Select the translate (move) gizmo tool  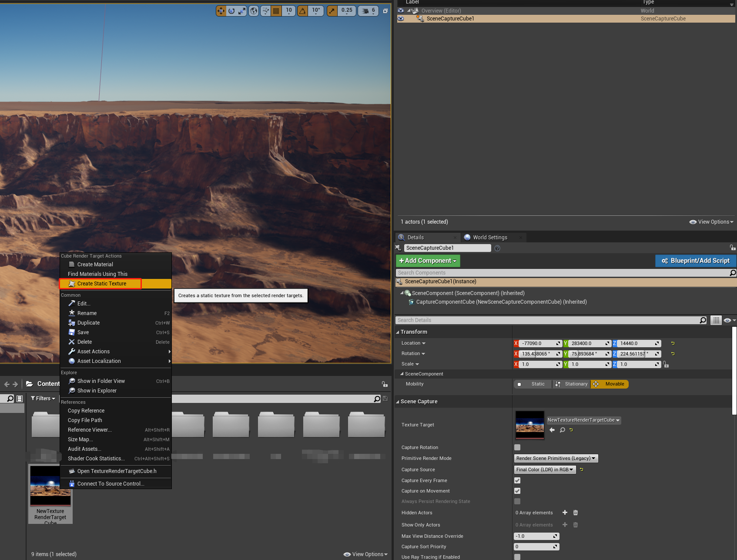(x=221, y=11)
